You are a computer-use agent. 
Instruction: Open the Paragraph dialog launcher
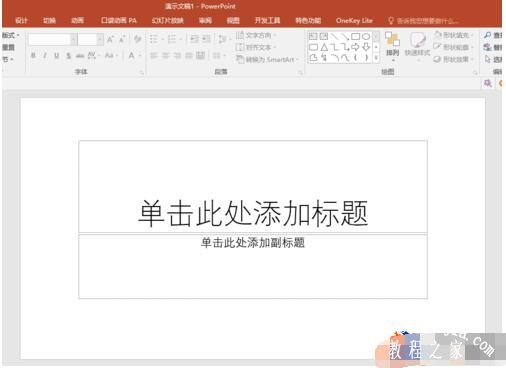coord(300,72)
